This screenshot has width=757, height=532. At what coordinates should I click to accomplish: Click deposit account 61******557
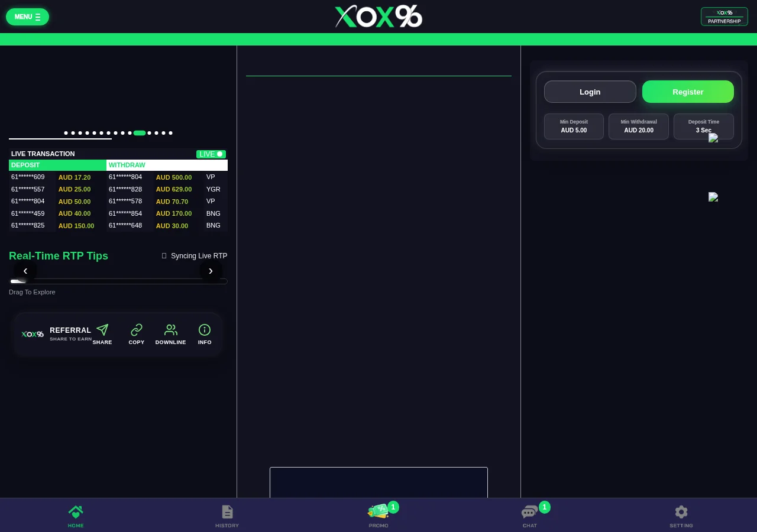[x=28, y=189]
